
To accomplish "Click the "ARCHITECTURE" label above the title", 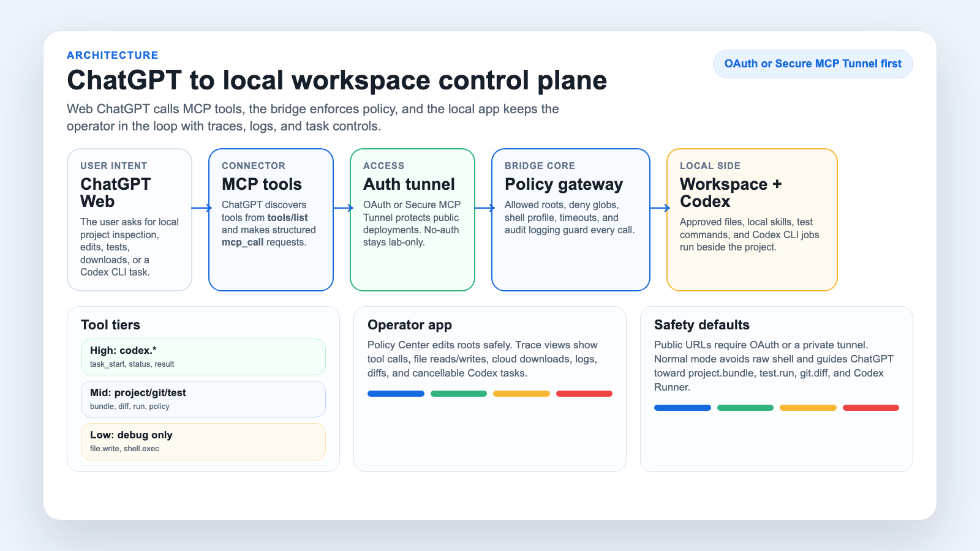I will pos(113,55).
